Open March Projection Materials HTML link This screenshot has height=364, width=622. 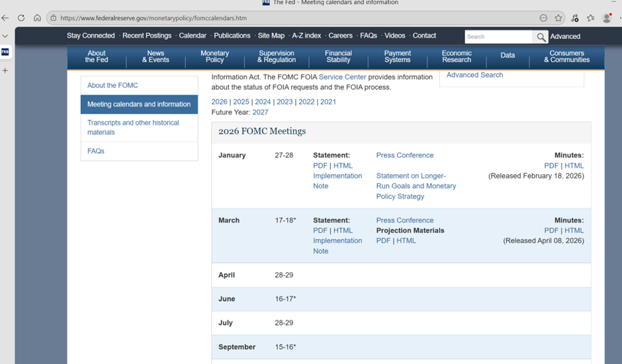coord(406,241)
